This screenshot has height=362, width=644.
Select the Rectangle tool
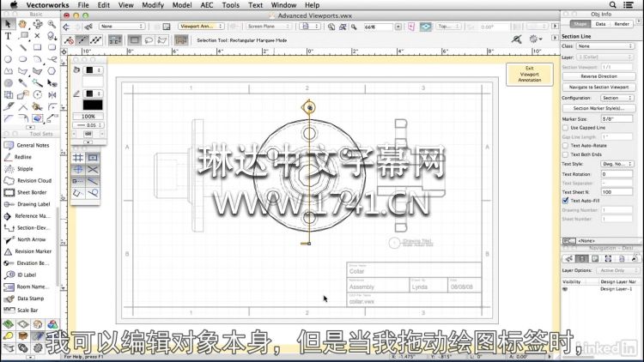(x=38, y=48)
